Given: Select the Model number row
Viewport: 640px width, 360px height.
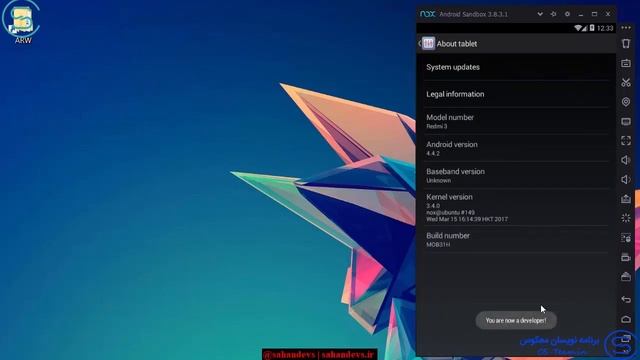Looking at the screenshot, I should coord(516,121).
